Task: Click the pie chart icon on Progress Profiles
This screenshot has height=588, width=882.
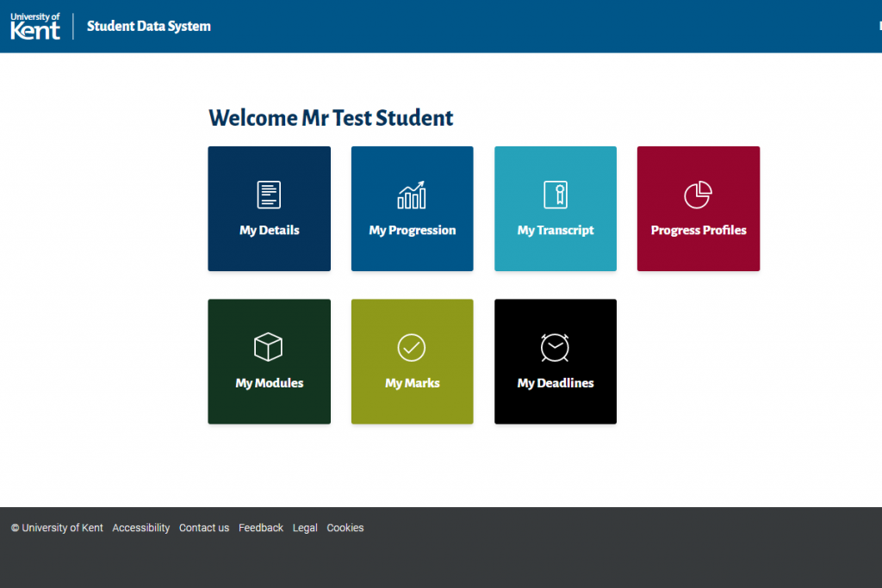Action: pyautogui.click(x=698, y=196)
